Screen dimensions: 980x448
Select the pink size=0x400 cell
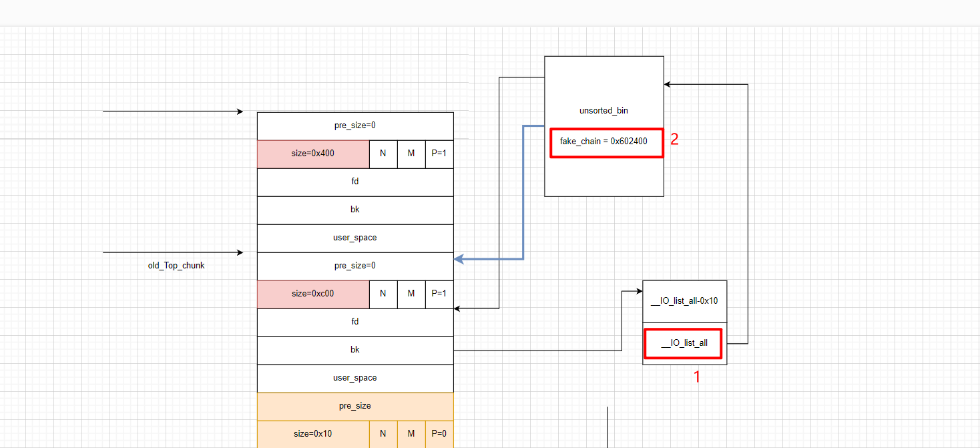pos(313,154)
